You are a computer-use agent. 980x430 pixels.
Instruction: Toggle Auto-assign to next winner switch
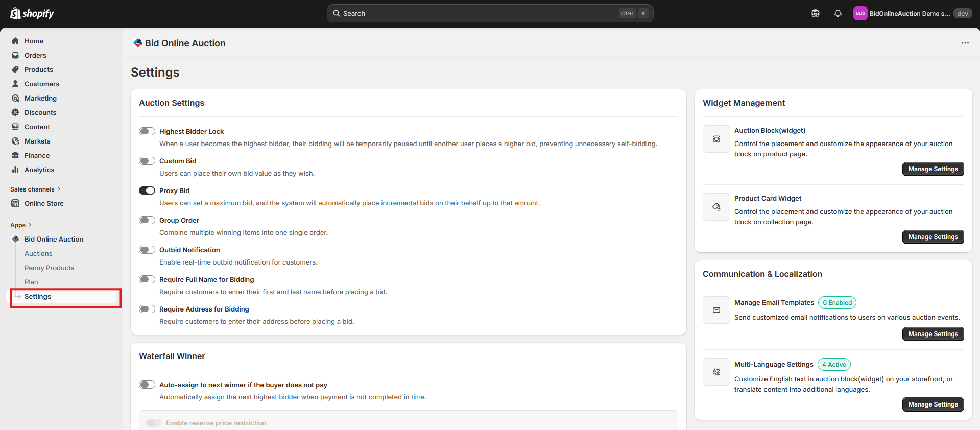coord(147,385)
